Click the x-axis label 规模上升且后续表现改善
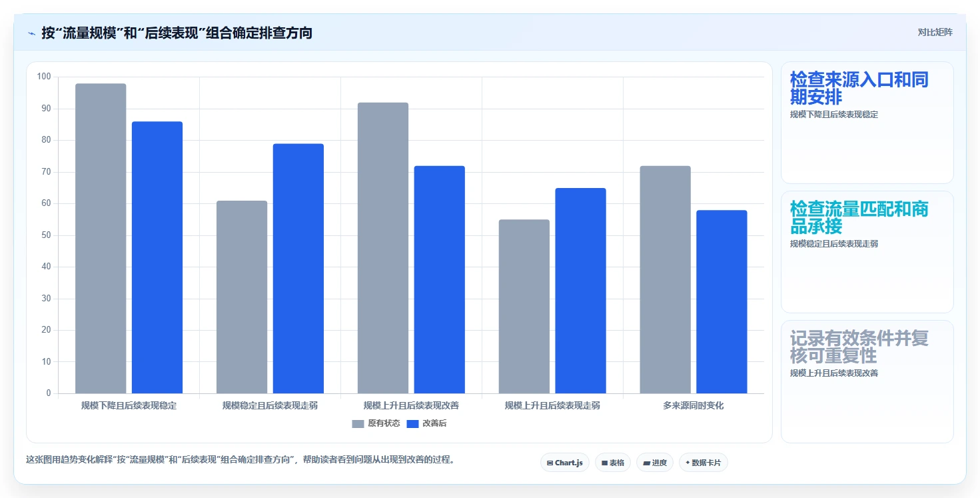The height and width of the screenshot is (498, 980). pyautogui.click(x=411, y=405)
